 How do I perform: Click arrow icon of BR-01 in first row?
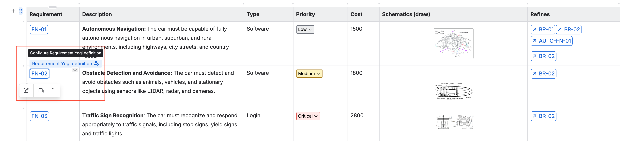[x=535, y=29]
